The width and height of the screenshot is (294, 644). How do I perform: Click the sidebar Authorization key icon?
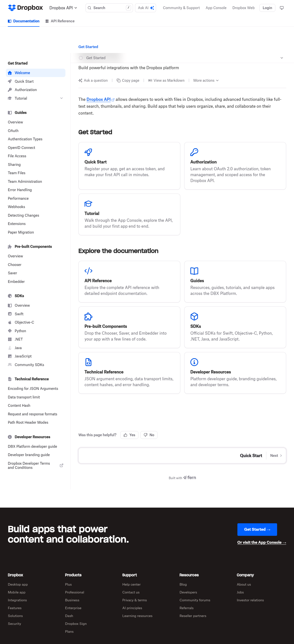point(10,90)
